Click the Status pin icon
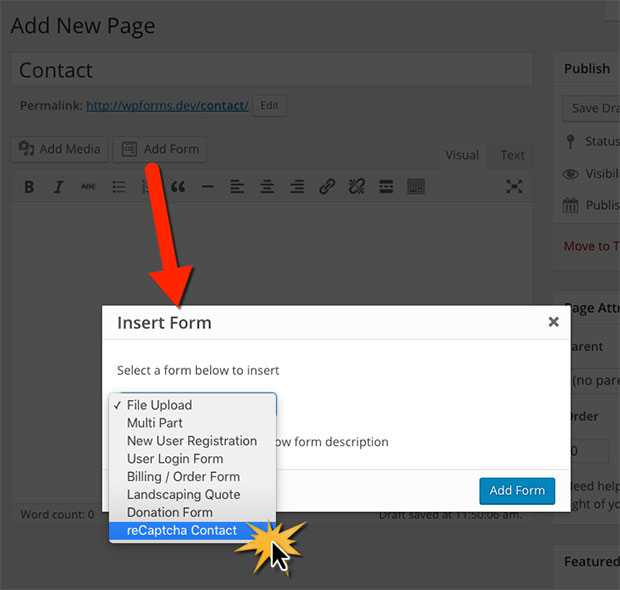Image resolution: width=620 pixels, height=590 pixels. [x=570, y=142]
